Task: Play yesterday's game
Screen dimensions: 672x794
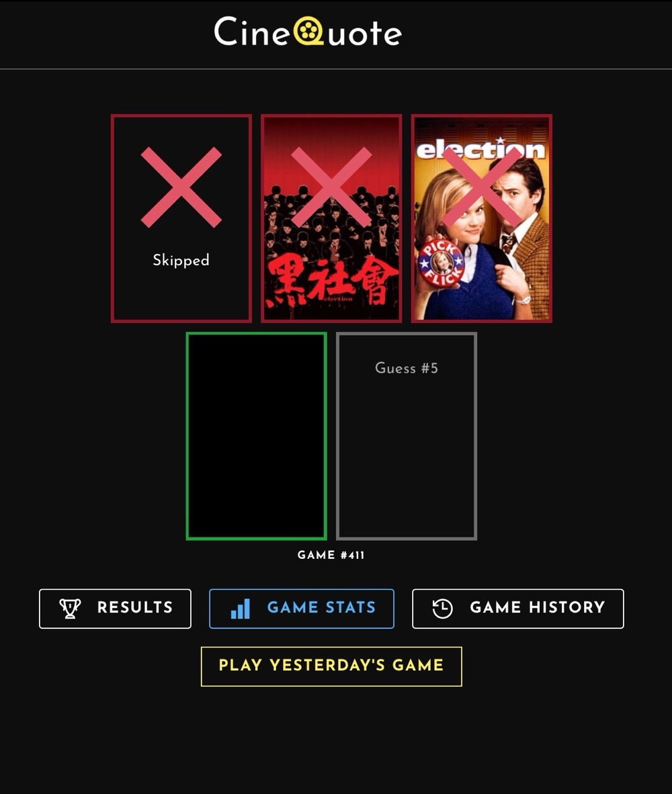Action: pos(331,666)
